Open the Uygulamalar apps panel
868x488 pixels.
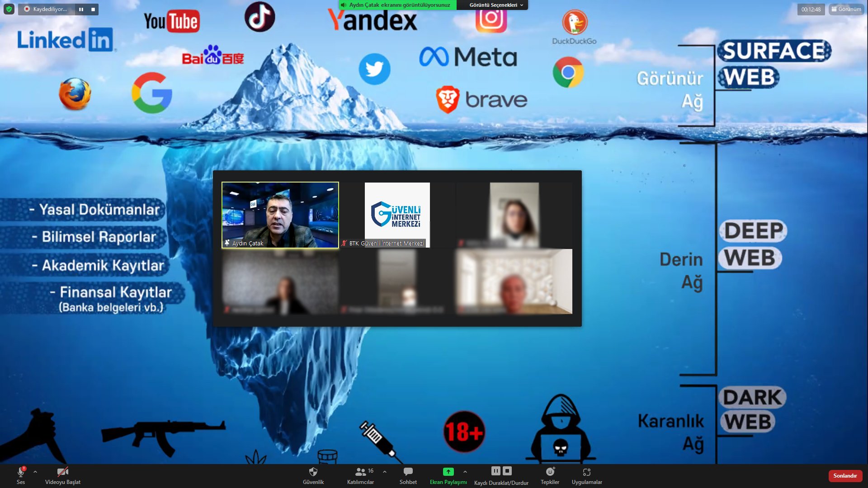[x=587, y=476]
